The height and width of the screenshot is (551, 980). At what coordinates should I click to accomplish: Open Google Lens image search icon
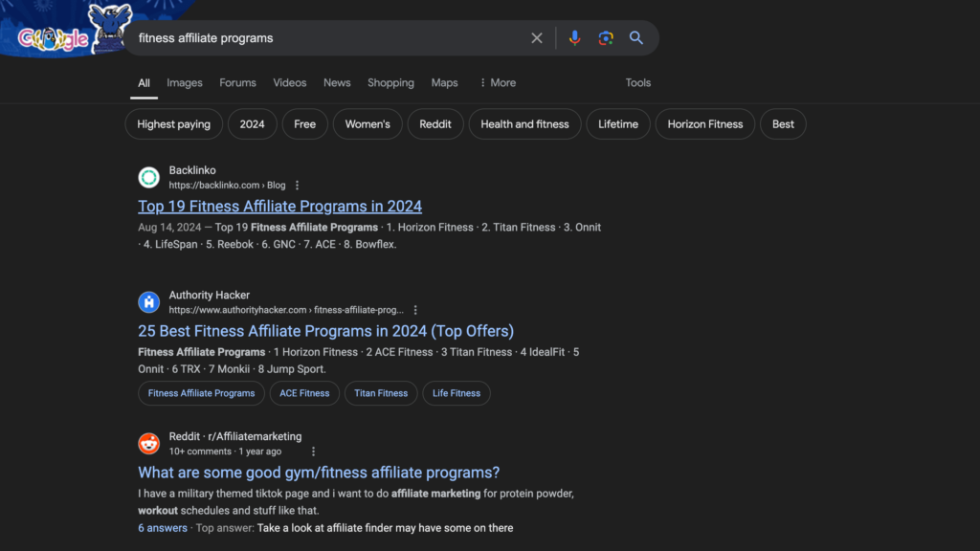[x=605, y=38]
